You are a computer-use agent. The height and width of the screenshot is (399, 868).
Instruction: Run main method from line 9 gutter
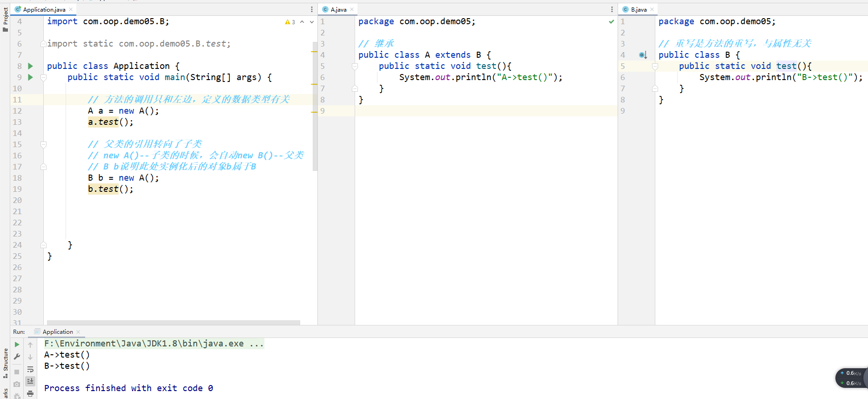30,77
